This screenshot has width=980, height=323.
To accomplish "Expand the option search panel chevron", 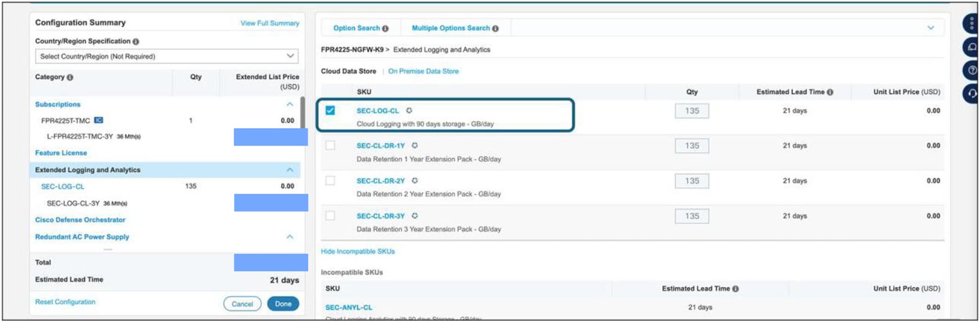I will (931, 28).
